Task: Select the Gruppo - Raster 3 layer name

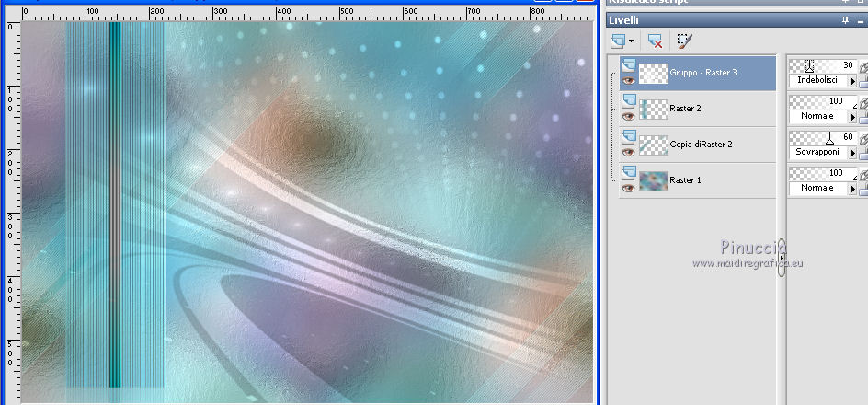Action: tap(703, 73)
